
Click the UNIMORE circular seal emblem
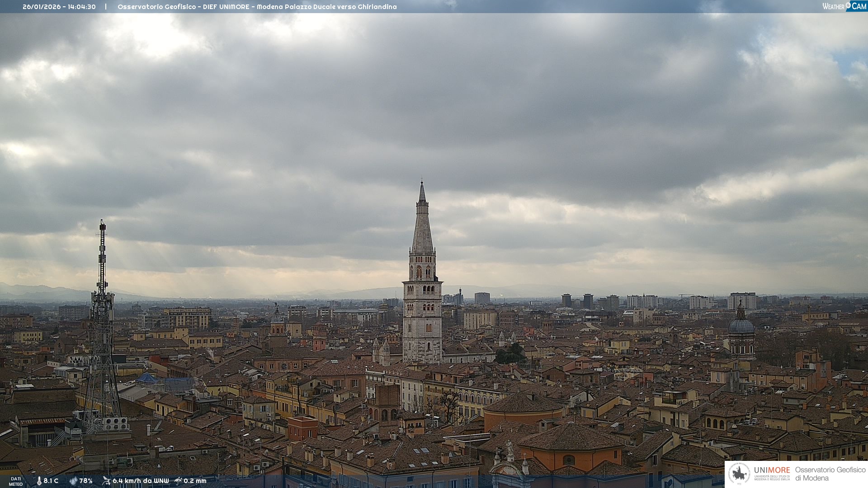(x=739, y=474)
